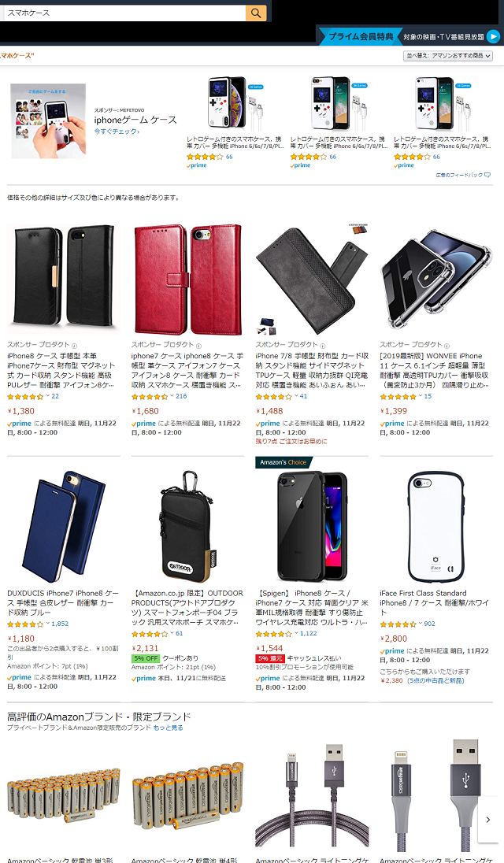504x863 pixels.
Task: Click the 今すぐチェック link in sponsor banner
Action: click(116, 131)
